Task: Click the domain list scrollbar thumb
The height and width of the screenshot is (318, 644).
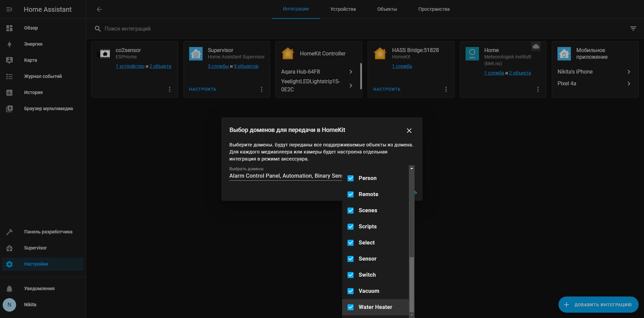Action: (412, 285)
